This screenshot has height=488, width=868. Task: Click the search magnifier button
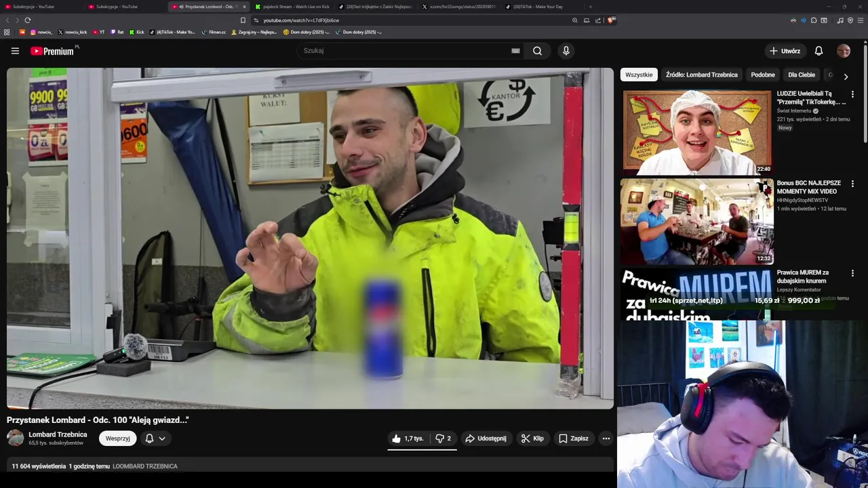537,51
